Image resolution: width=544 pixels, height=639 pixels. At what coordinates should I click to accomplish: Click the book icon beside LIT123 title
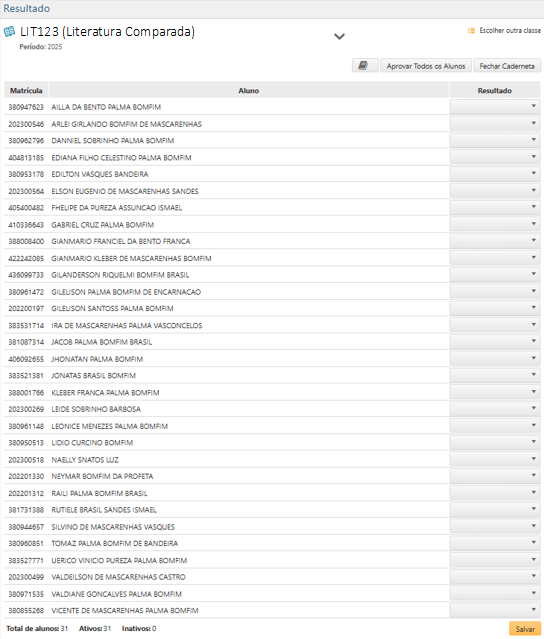[x=9, y=32]
